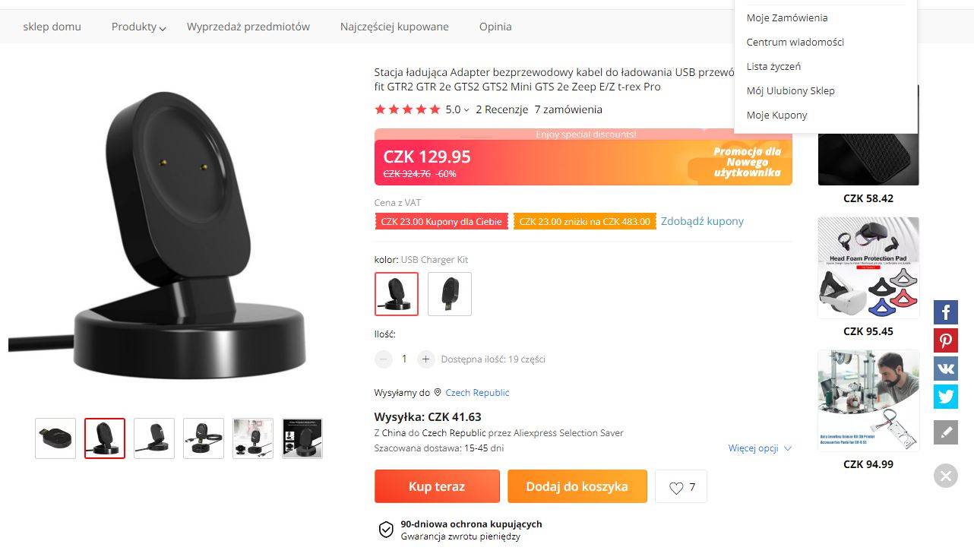Open the Zdobądź kupony link
The height and width of the screenshot is (560, 974).
click(702, 221)
